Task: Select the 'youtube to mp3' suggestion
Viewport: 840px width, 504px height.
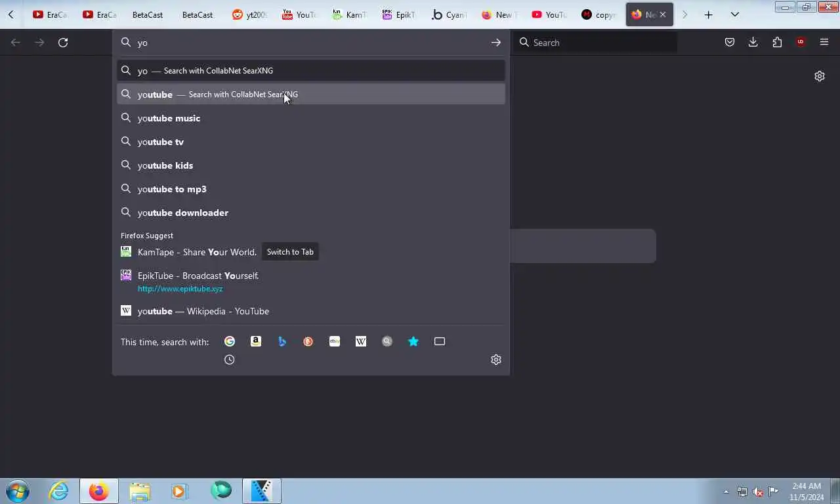Action: click(x=311, y=189)
